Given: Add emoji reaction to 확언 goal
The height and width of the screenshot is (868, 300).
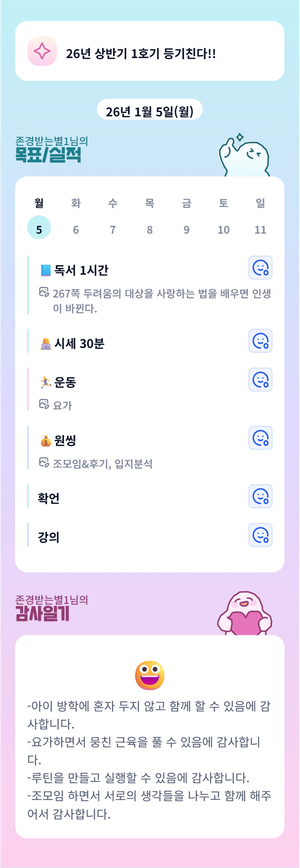Looking at the screenshot, I should 260,496.
